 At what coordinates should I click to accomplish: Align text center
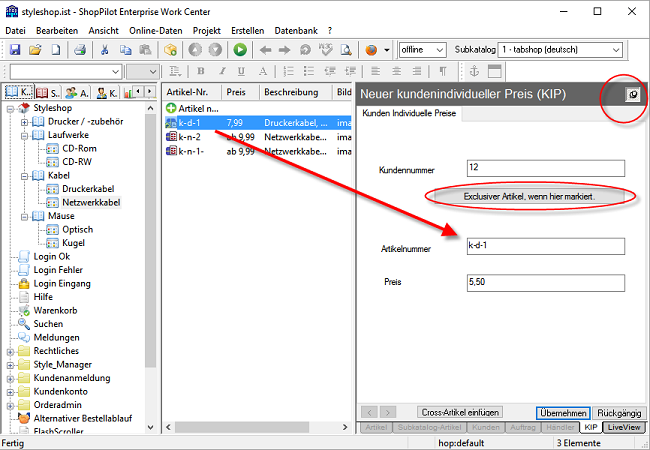point(397,71)
